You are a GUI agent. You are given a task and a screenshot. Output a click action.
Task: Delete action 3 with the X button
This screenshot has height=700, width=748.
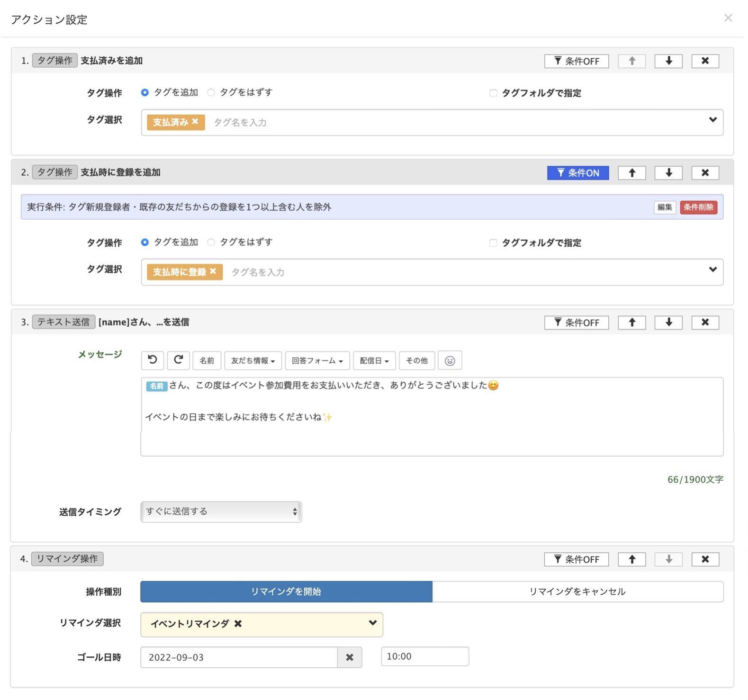coord(705,323)
